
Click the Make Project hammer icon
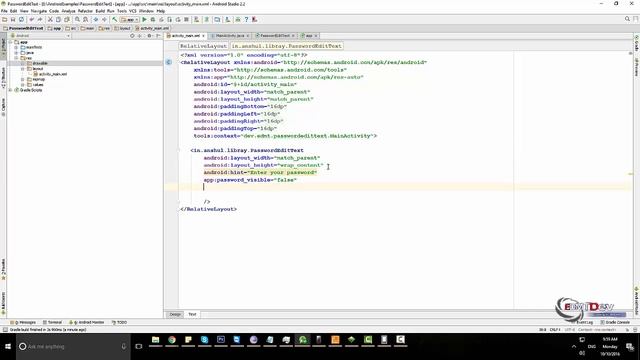(x=115, y=19)
